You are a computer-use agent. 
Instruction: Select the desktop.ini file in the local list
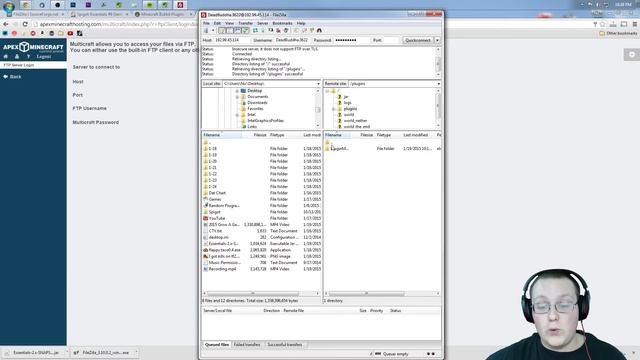pyautogui.click(x=218, y=237)
